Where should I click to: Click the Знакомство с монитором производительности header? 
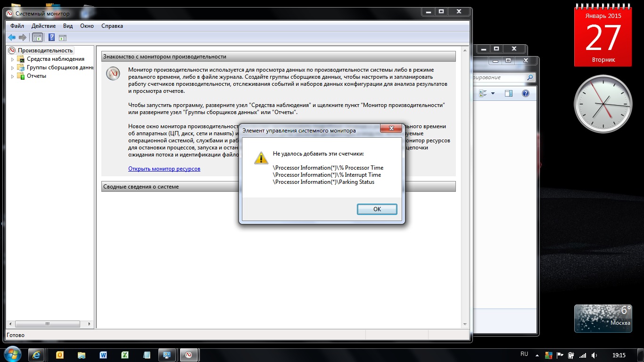pos(279,57)
